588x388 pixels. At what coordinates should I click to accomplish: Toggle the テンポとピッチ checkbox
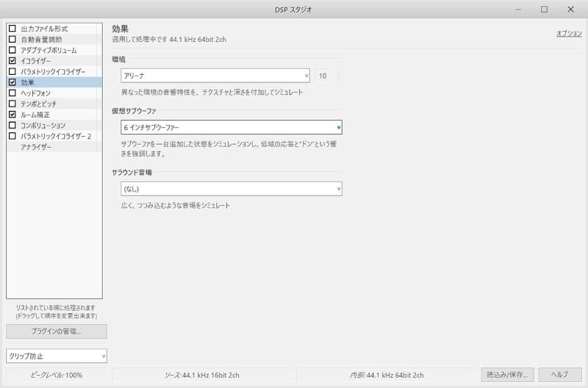click(12, 104)
